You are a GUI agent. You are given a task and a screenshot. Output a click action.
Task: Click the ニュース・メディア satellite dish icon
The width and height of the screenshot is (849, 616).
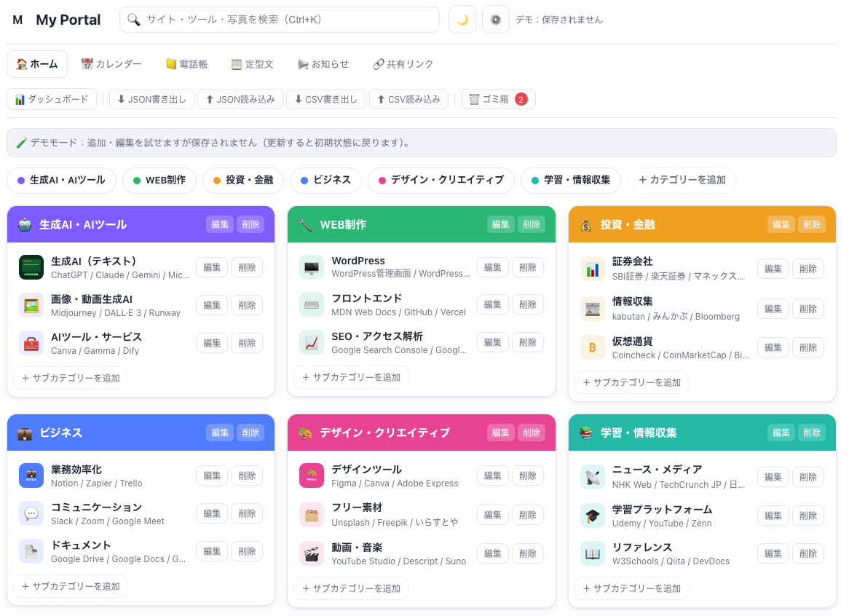click(x=593, y=477)
